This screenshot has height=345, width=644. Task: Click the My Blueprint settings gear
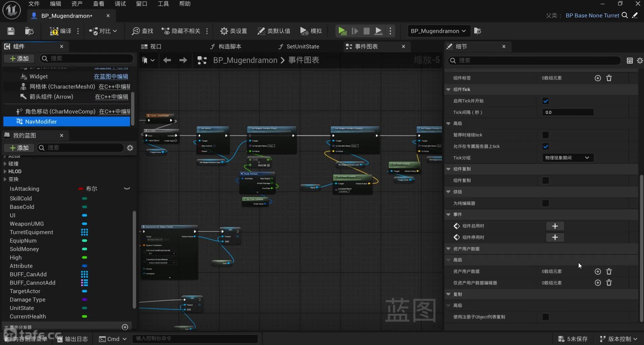[x=130, y=148]
